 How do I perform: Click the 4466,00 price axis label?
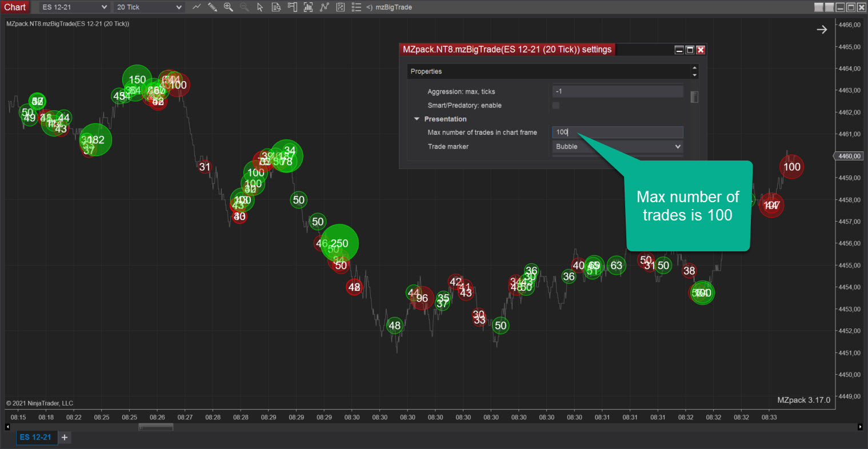tap(850, 25)
